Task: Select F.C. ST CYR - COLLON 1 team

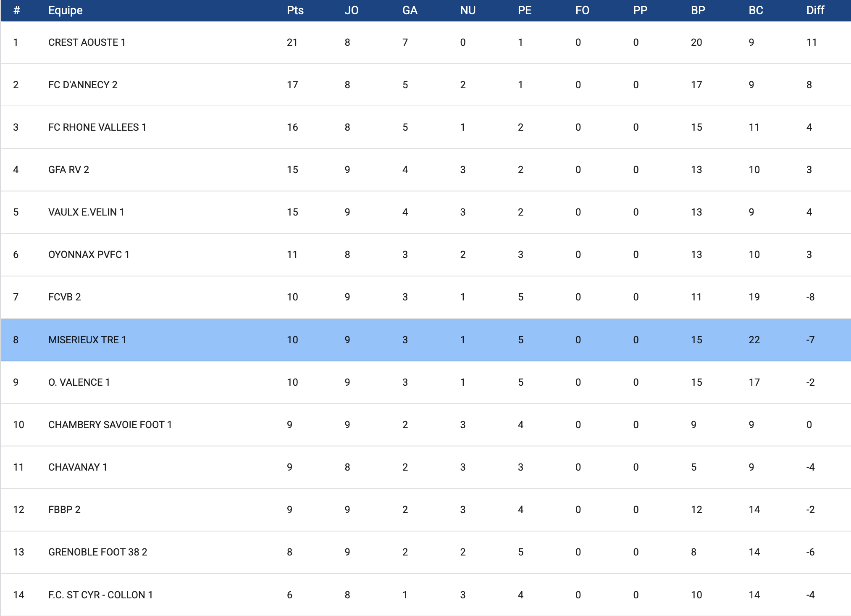Action: point(100,595)
